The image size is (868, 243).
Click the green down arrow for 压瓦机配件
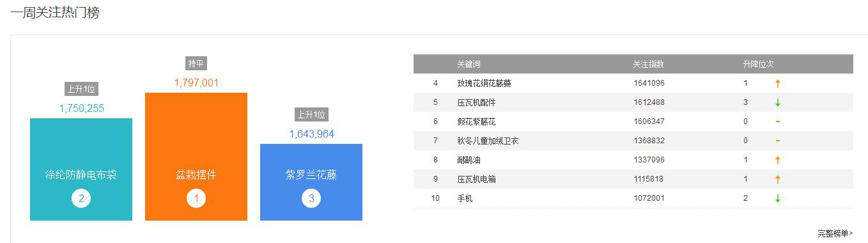pos(778,102)
